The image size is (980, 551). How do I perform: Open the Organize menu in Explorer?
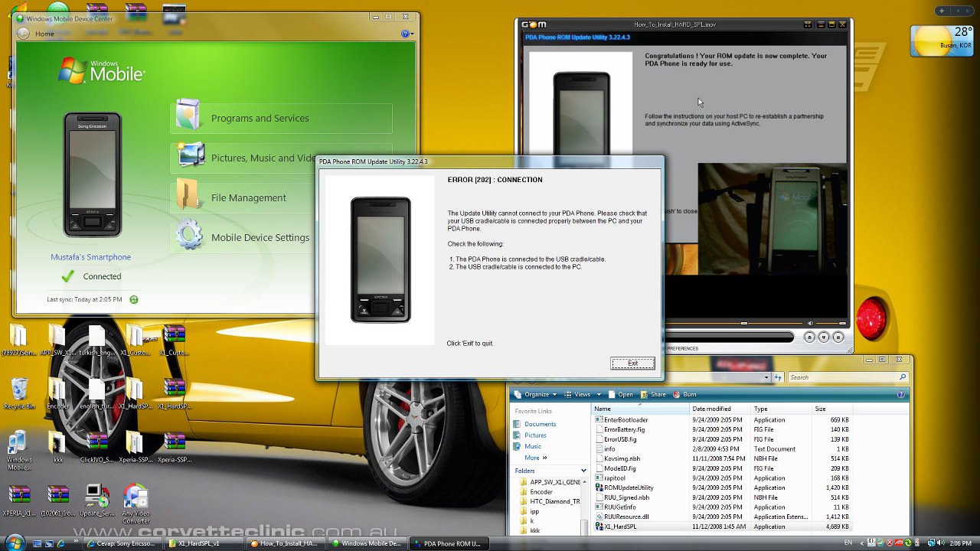tap(535, 395)
